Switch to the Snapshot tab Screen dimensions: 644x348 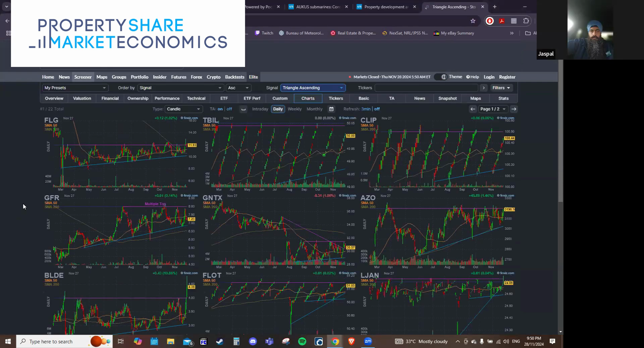click(x=447, y=98)
